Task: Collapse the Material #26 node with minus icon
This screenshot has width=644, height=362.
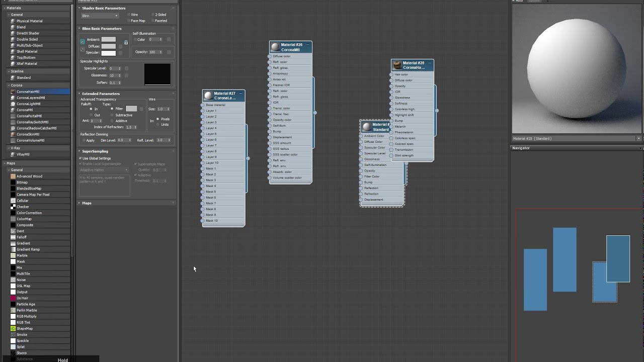Action: pyautogui.click(x=308, y=45)
